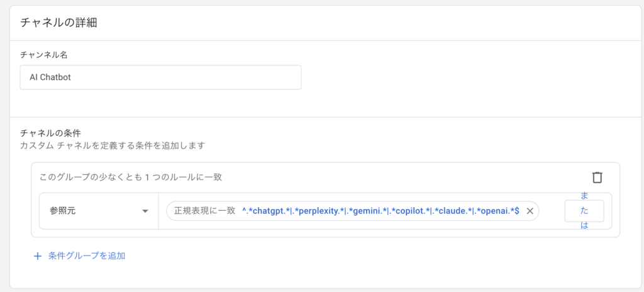Click the 正規表現に一致 match type label

204,211
